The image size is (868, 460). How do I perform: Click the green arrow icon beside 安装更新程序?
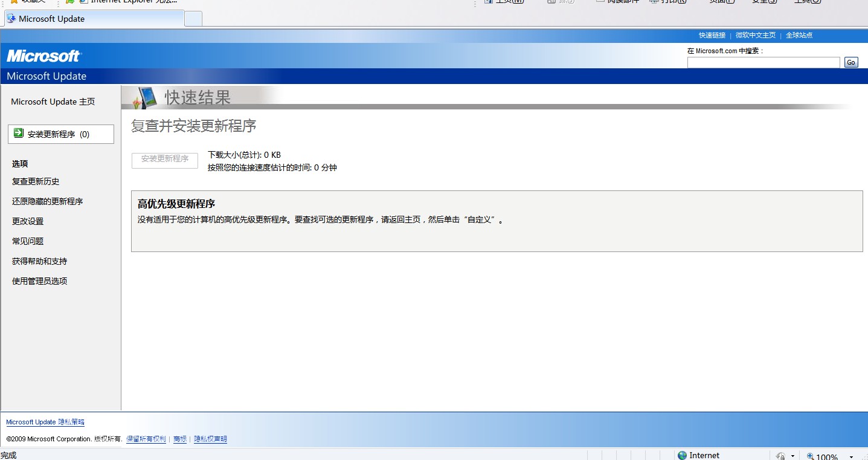[x=19, y=133]
